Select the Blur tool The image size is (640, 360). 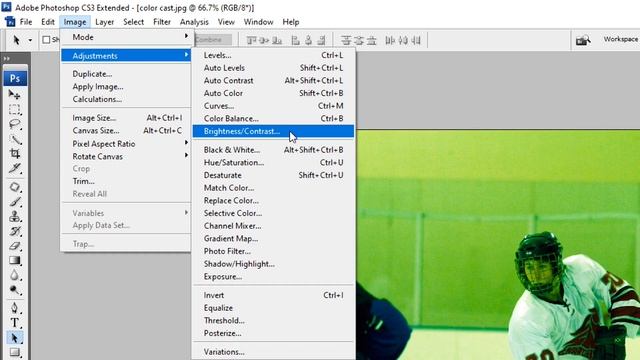tap(14, 275)
